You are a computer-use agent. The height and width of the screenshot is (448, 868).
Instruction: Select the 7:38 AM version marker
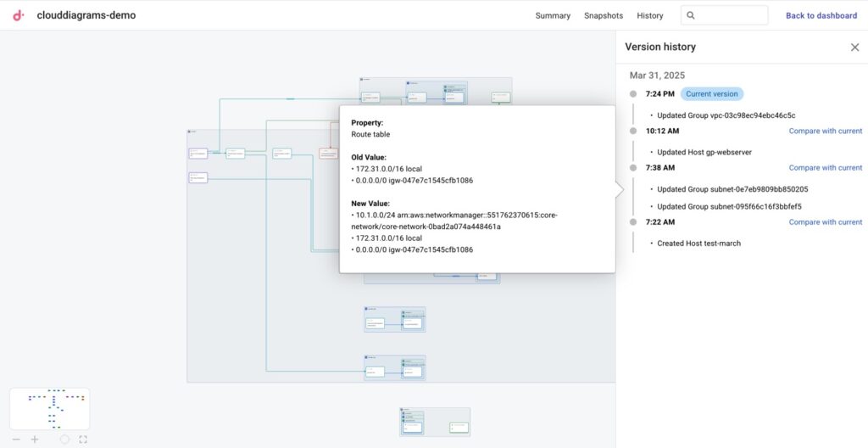pyautogui.click(x=633, y=168)
